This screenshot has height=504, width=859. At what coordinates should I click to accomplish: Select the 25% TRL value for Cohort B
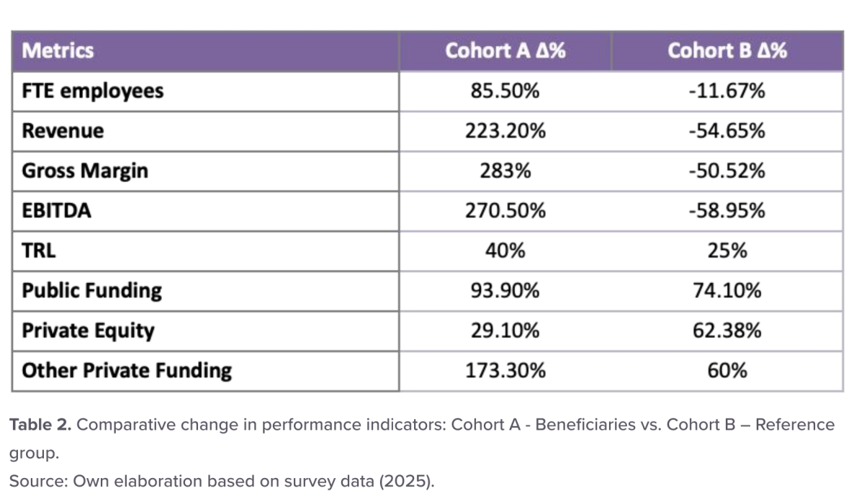727,251
